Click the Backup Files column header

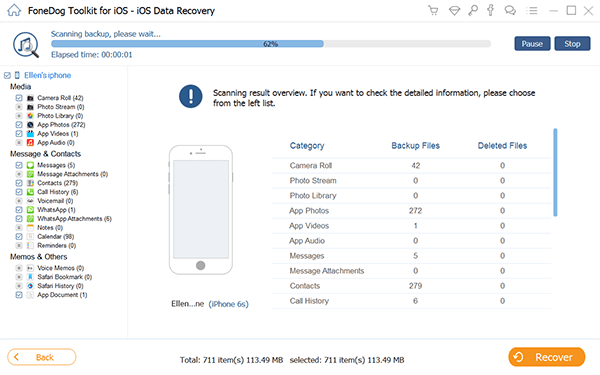coord(416,146)
